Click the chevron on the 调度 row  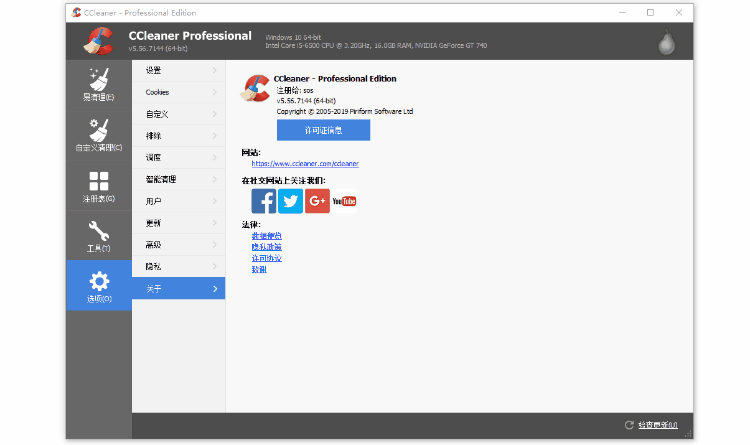click(x=215, y=157)
